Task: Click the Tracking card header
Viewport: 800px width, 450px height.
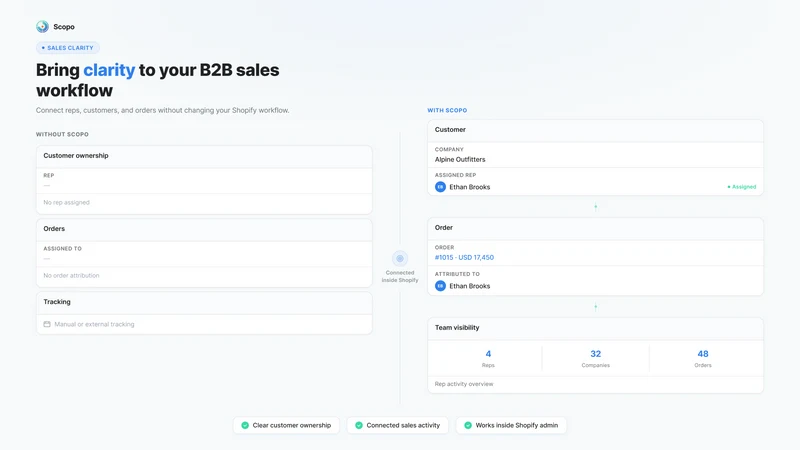Action: click(x=204, y=302)
